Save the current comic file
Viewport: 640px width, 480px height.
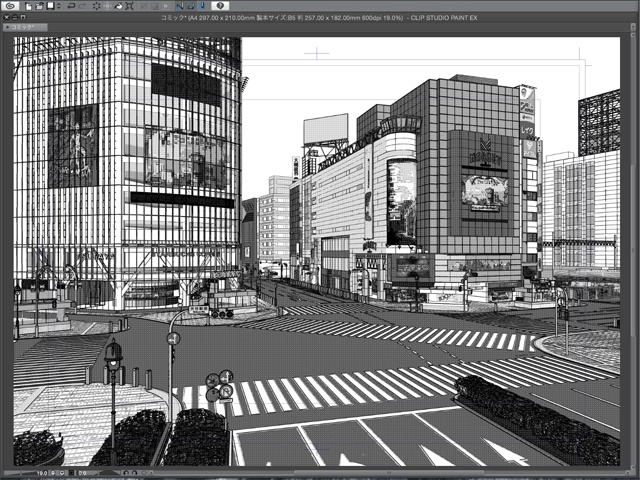(x=51, y=6)
